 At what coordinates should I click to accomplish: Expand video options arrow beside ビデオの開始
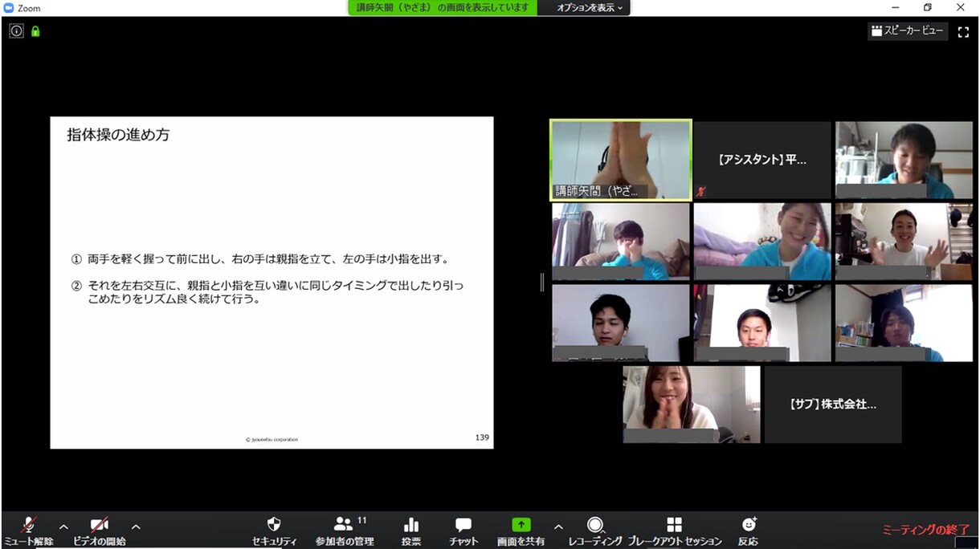click(x=136, y=527)
